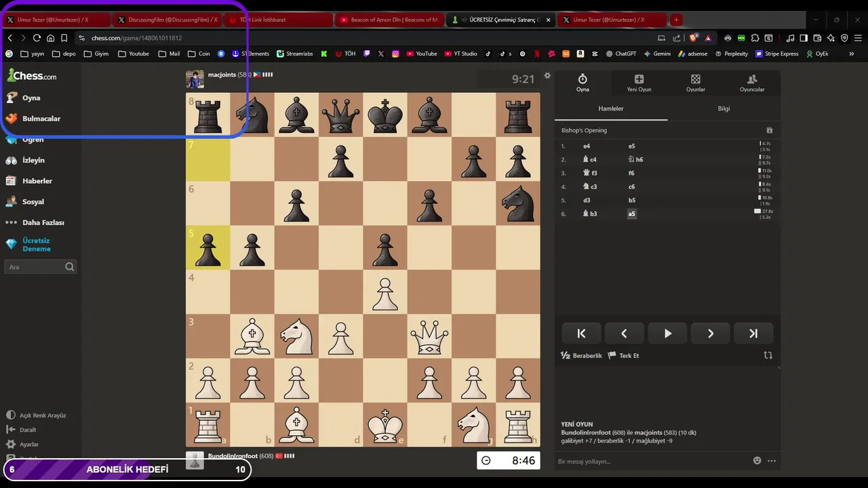Screen dimensions: 868x488
Task: Open Coin bookmarks folder
Action: click(199, 54)
